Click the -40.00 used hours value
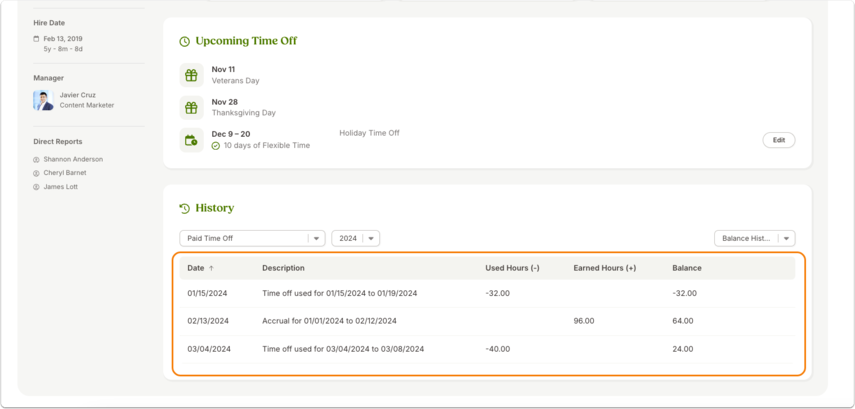The image size is (855, 409). [498, 349]
